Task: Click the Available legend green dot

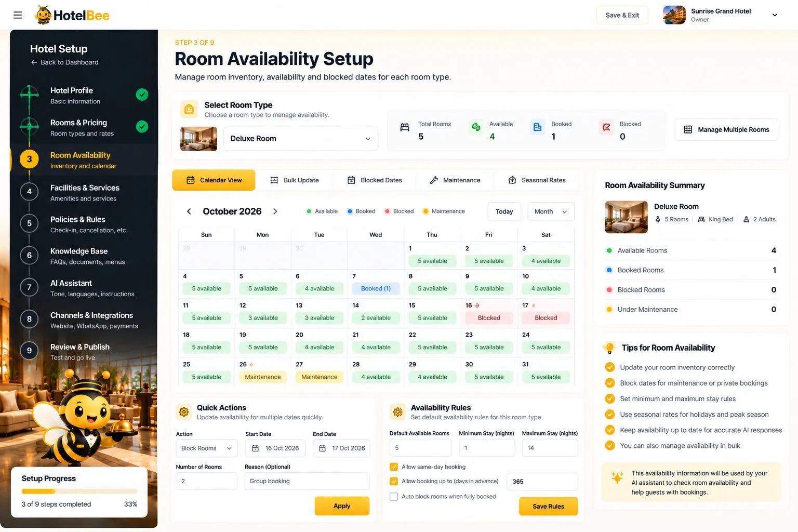Action: coord(309,211)
